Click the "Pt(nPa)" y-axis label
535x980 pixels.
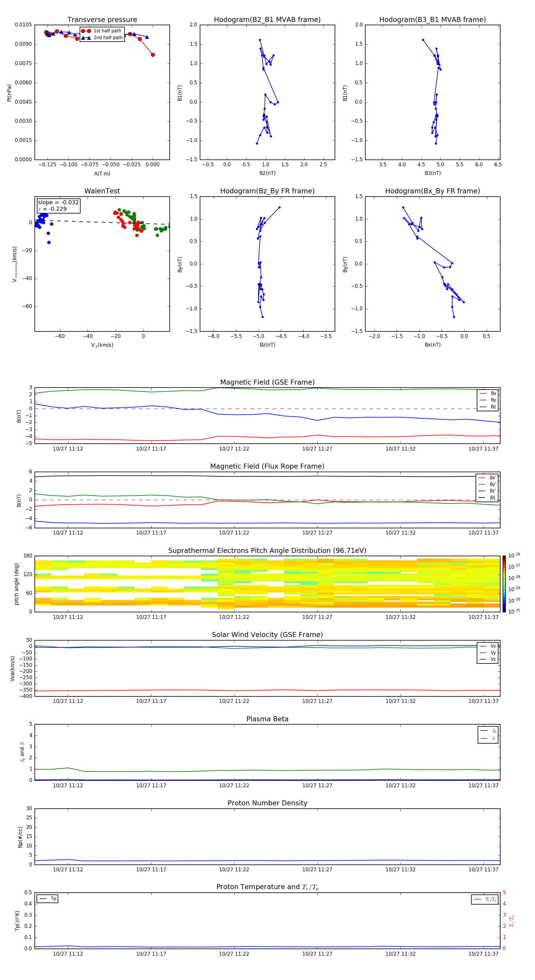coord(9,92)
